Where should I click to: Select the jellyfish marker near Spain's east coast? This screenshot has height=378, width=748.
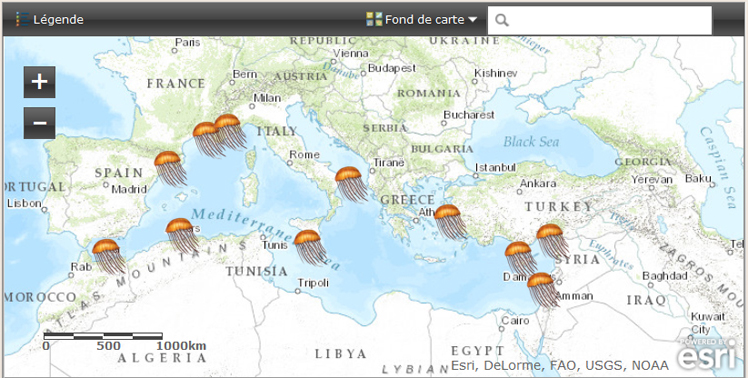tap(170, 168)
